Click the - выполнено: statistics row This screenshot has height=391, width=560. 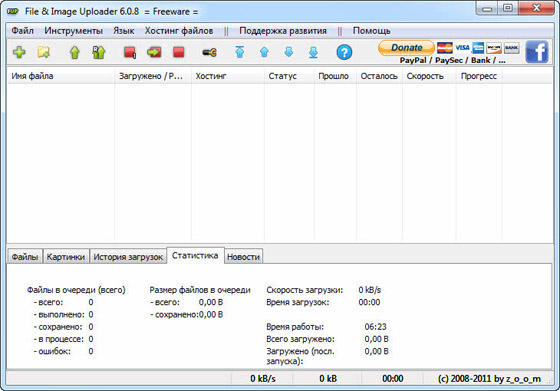(64, 315)
